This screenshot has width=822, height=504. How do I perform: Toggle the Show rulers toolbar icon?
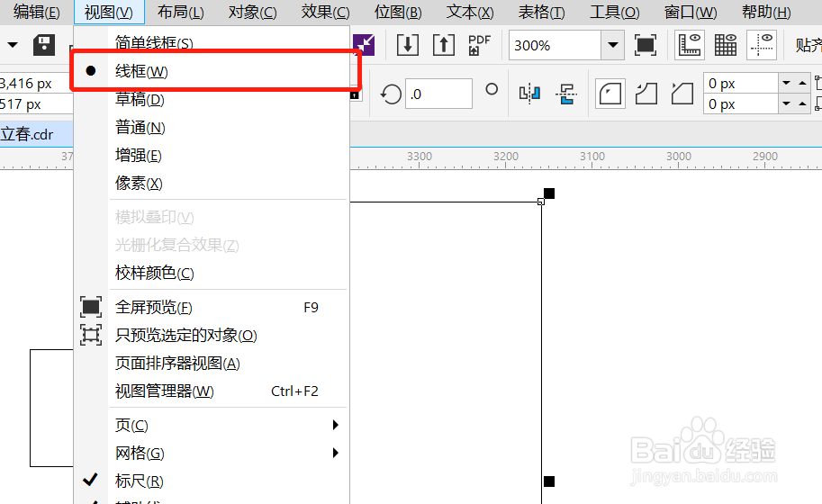690,45
